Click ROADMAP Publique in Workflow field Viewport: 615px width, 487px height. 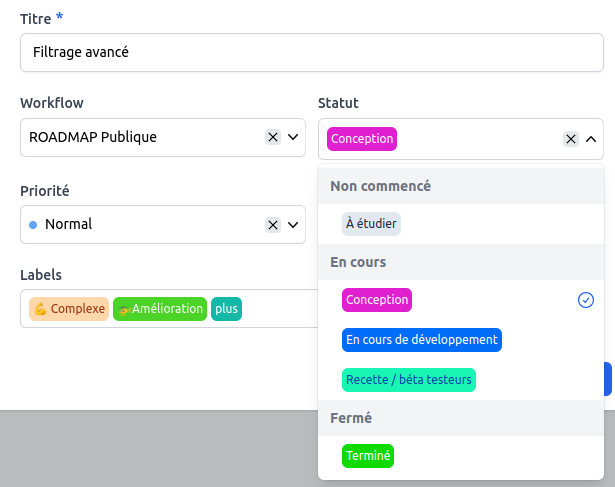(x=93, y=137)
